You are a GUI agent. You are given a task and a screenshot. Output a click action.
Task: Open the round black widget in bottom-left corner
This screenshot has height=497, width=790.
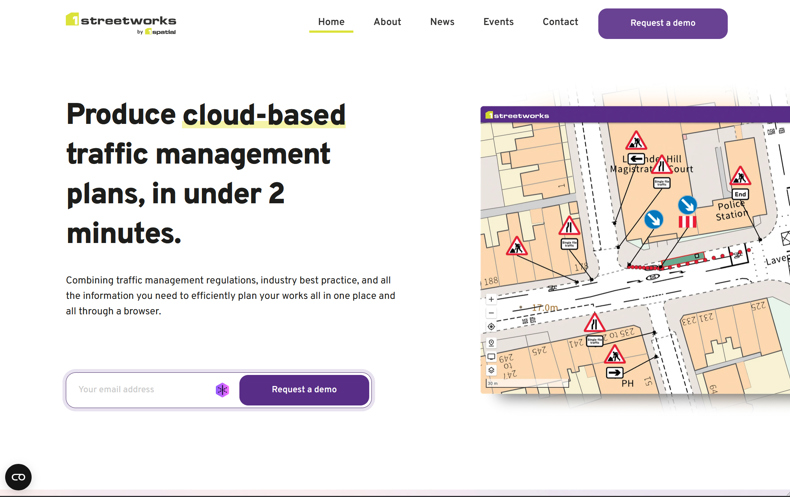point(18,477)
